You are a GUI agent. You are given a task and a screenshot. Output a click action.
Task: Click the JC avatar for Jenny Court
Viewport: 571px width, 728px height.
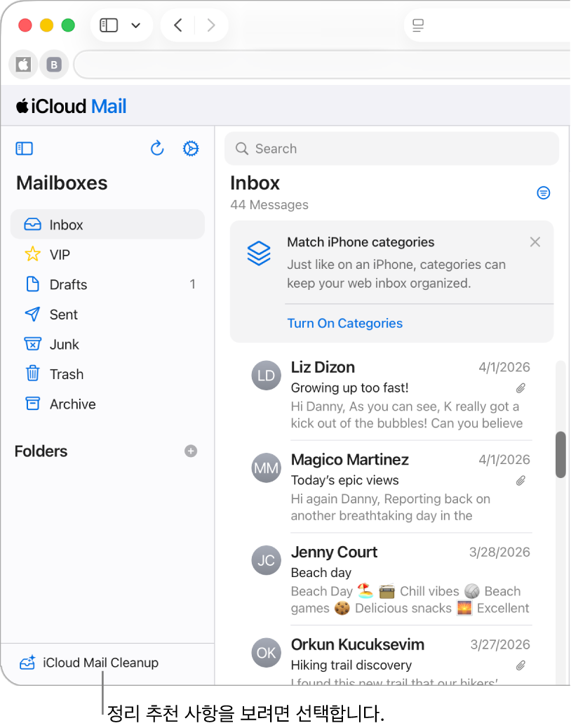[x=267, y=560]
